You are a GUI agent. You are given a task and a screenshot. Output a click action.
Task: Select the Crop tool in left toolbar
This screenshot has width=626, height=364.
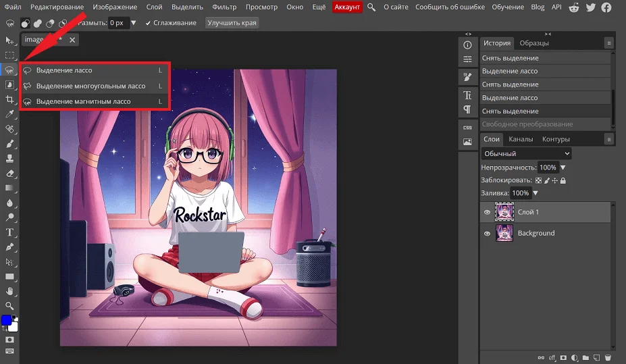pos(9,99)
